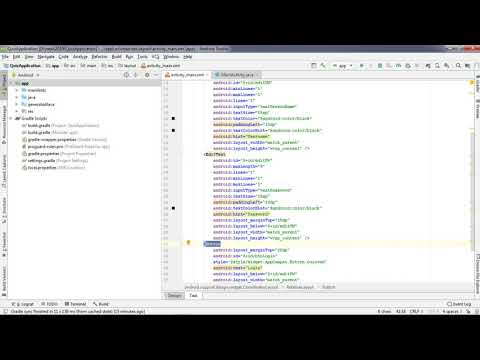480x360 pixels.
Task: Open the Terminal tool window
Action: tap(75, 304)
